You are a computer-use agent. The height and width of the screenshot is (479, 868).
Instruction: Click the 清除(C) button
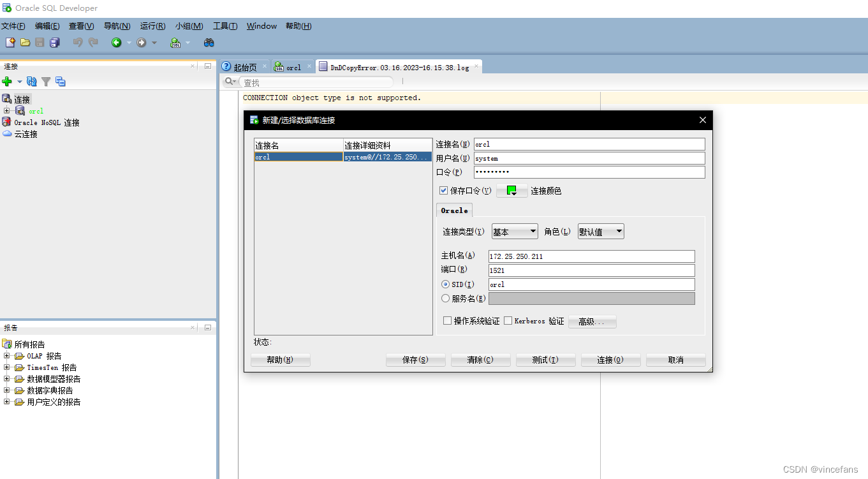point(480,360)
